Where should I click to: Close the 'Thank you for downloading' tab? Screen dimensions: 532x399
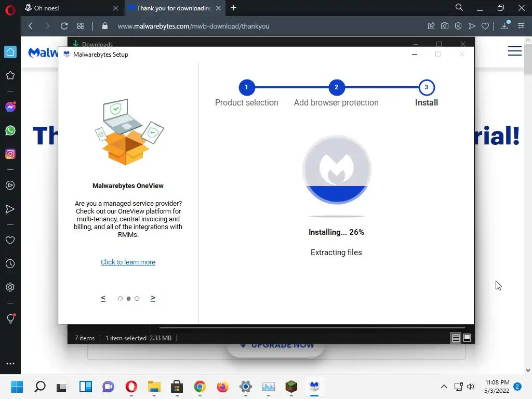coord(219,8)
